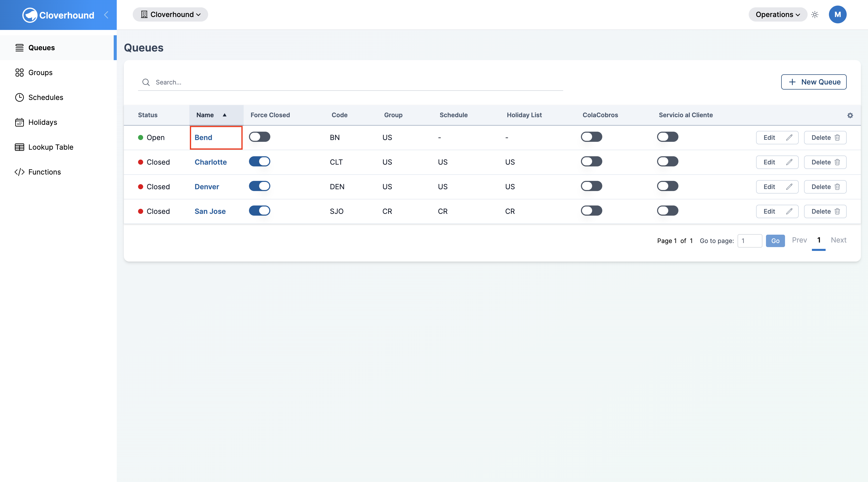Disable Force Closed for Charlotte
Screen dimensions: 868x482
coord(259,161)
